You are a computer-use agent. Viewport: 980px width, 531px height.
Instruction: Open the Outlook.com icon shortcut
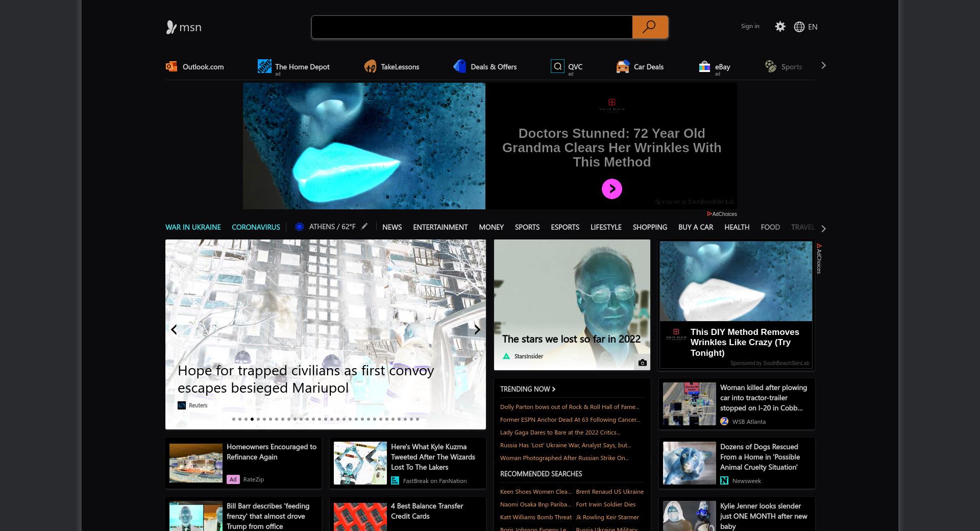tap(171, 66)
